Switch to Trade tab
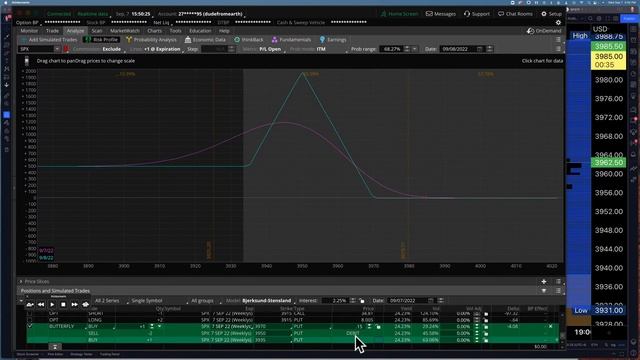The width and height of the screenshot is (640, 360). coord(52,31)
